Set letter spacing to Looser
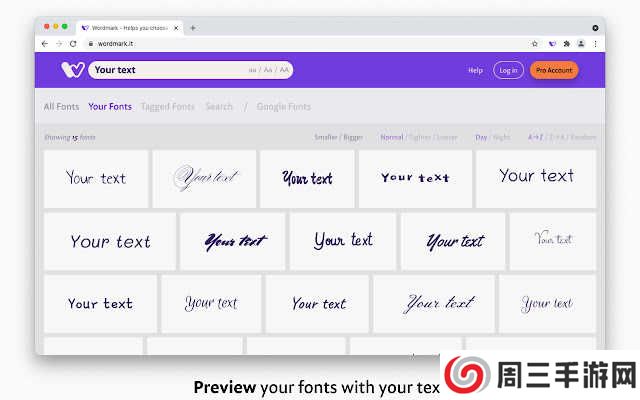640x400 pixels. pyautogui.click(x=446, y=137)
